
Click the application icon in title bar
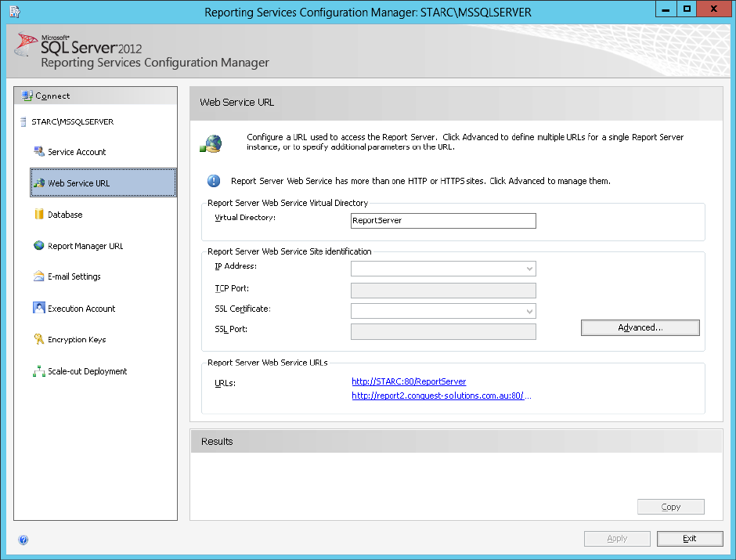[x=15, y=12]
